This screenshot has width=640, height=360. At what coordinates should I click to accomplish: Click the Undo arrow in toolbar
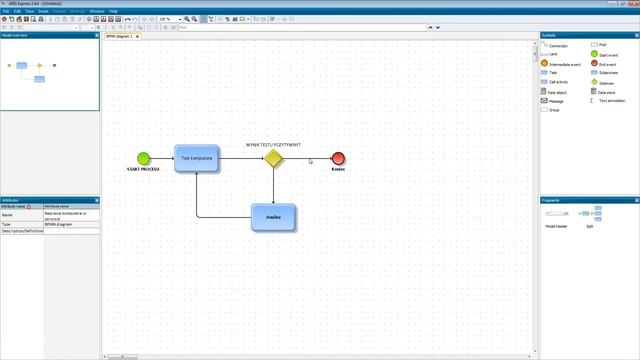pos(128,19)
